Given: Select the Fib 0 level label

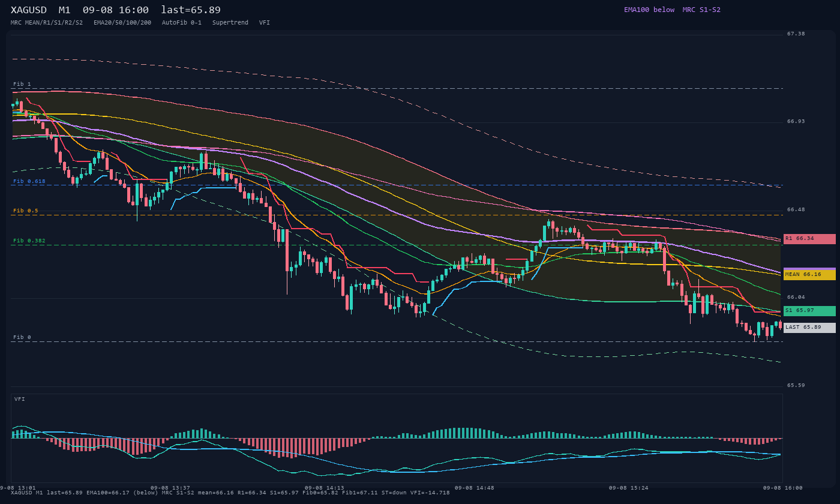Looking at the screenshot, I should (22, 337).
